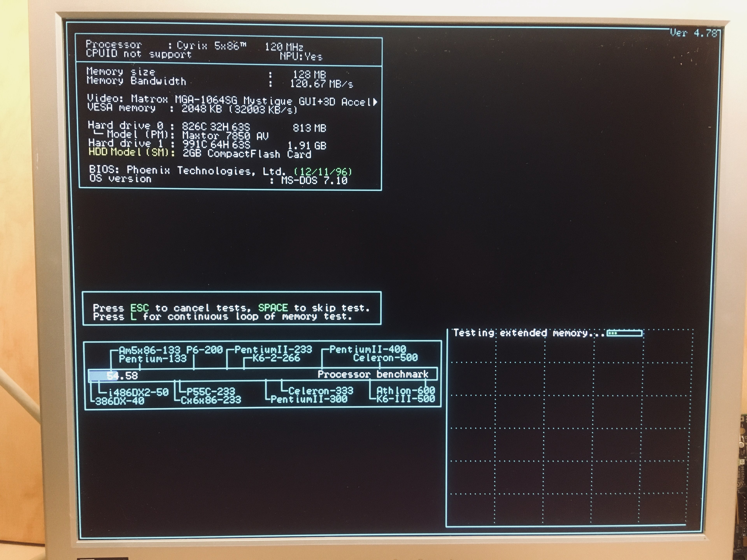The width and height of the screenshot is (747, 560).
Task: Click the Ver 4.78 version label
Action: (694, 33)
